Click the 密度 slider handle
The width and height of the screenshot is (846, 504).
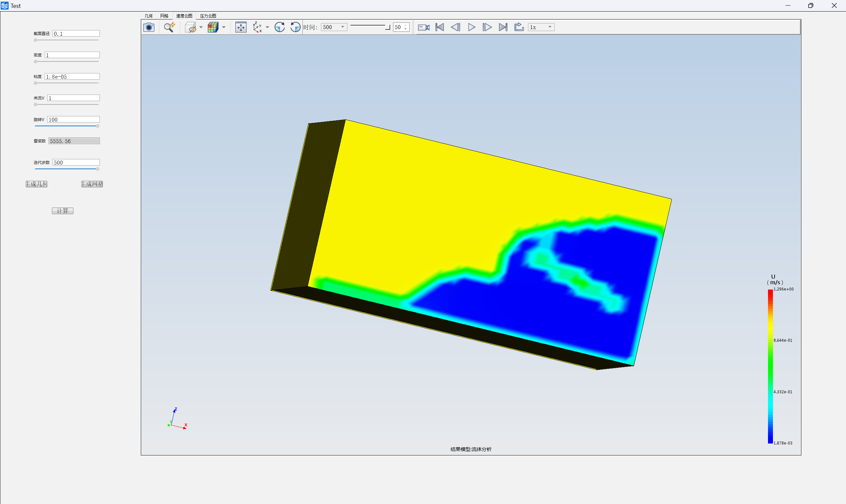tap(35, 62)
